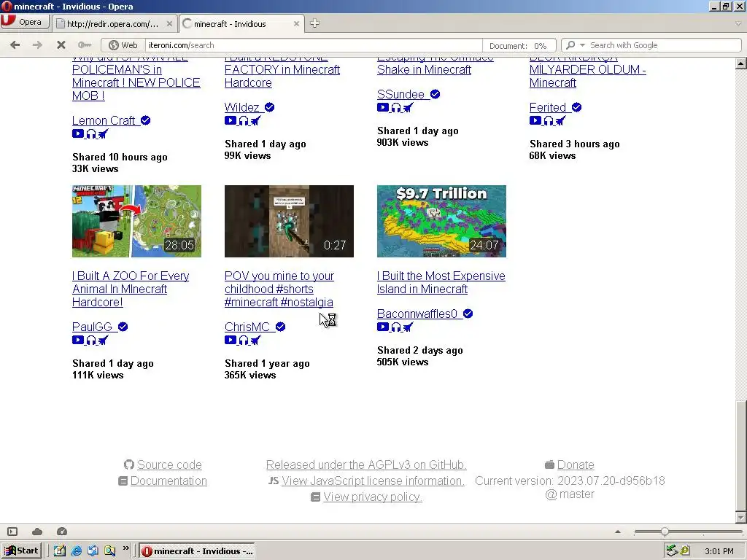
Task: Focus the iteroni.com/search address field
Action: pos(313,45)
